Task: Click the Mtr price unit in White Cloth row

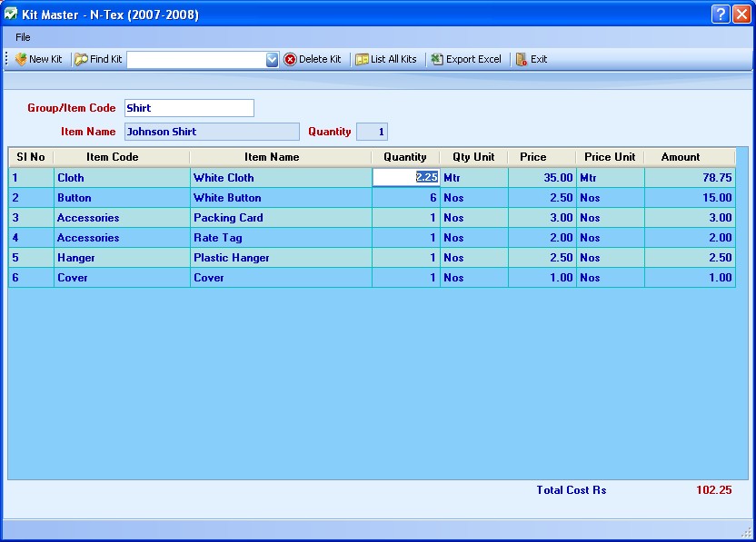Action: (x=611, y=177)
